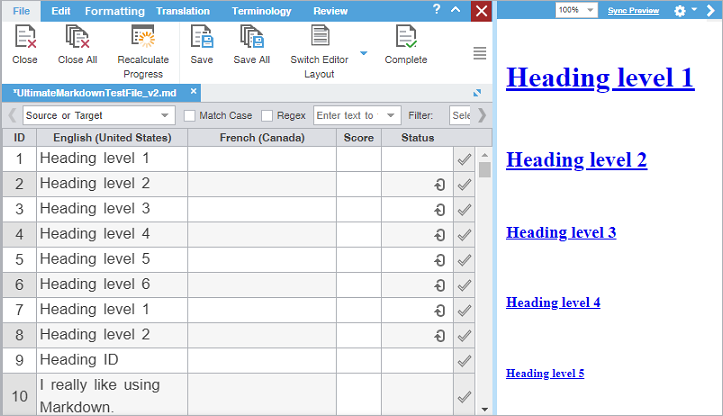
Task: Click the Close All icon
Action: 77,38
